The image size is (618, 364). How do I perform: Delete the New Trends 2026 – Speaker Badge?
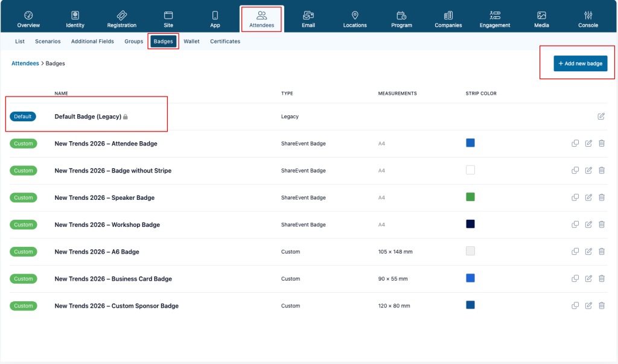pyautogui.click(x=602, y=197)
